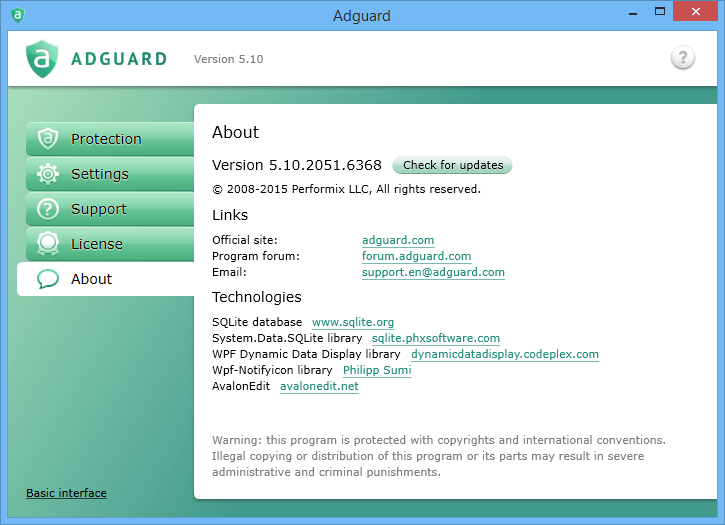Click the Adguard shield logo in header
Screen dimensions: 725x525
[42, 59]
